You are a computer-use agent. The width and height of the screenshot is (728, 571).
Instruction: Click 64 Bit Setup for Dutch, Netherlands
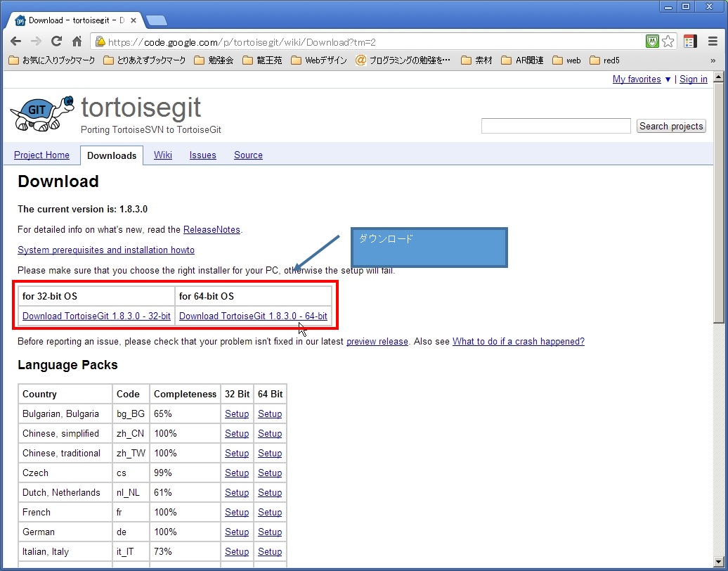point(270,492)
